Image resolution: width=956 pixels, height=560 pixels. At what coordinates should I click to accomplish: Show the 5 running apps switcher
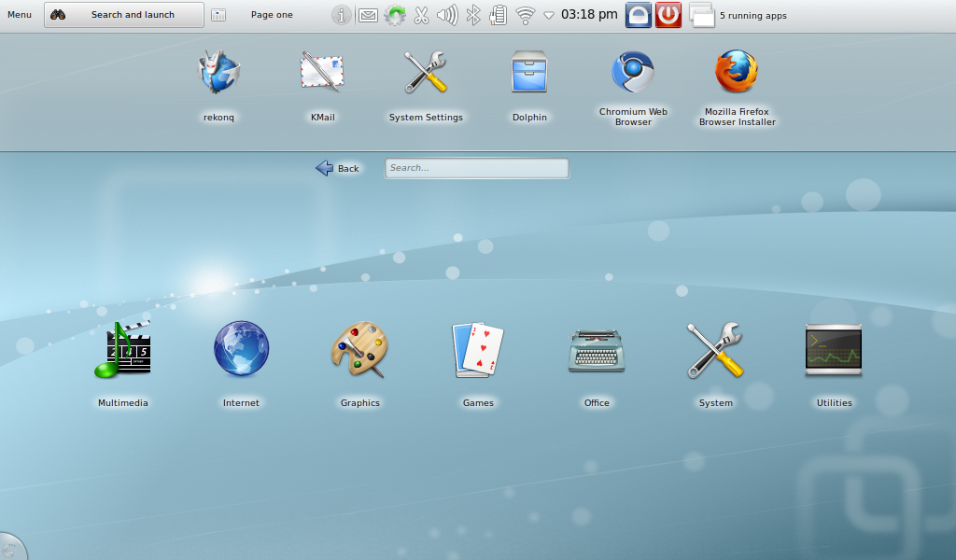pos(738,15)
